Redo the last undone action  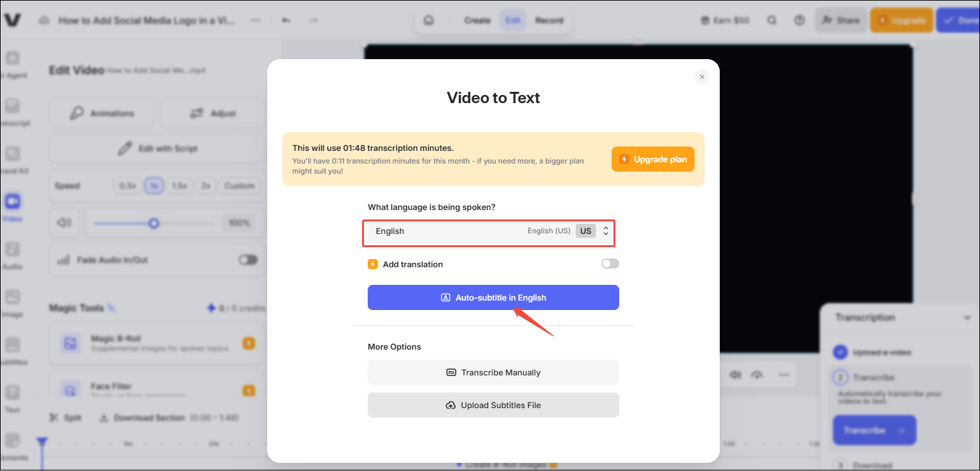[x=314, y=20]
